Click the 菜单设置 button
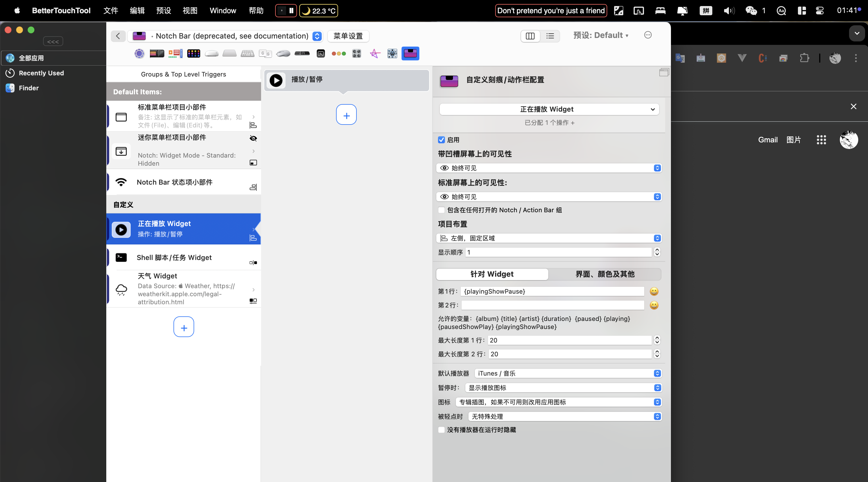 [348, 36]
